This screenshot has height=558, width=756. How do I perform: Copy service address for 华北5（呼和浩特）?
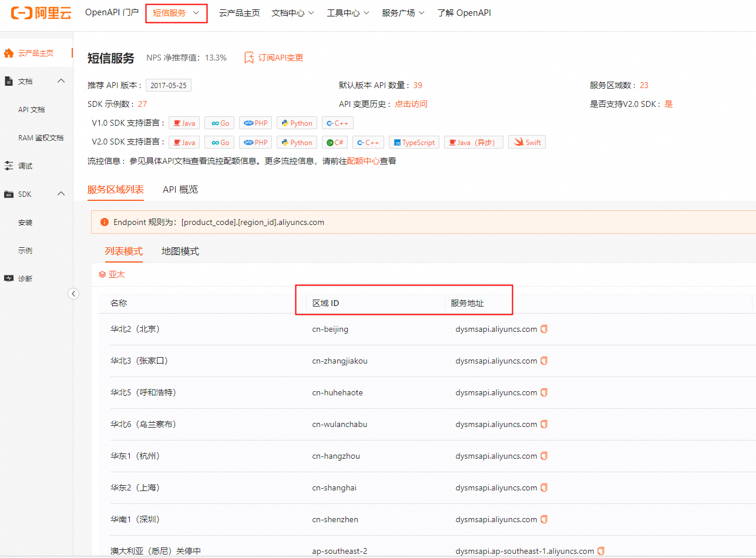coord(544,392)
